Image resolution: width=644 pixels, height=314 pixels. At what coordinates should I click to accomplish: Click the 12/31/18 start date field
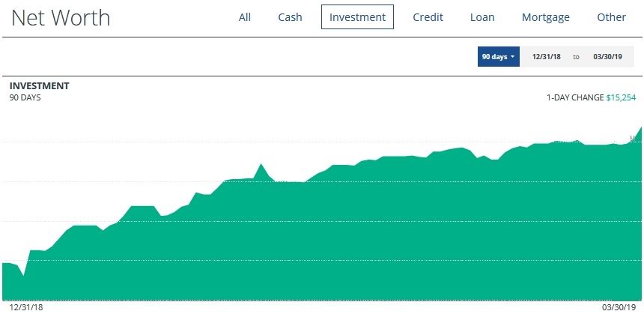tap(547, 56)
